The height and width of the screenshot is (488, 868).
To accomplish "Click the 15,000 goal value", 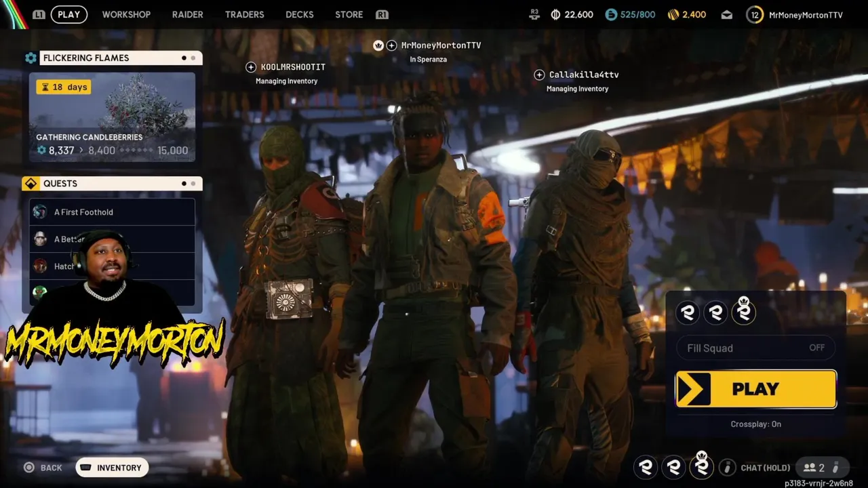I will pos(172,150).
